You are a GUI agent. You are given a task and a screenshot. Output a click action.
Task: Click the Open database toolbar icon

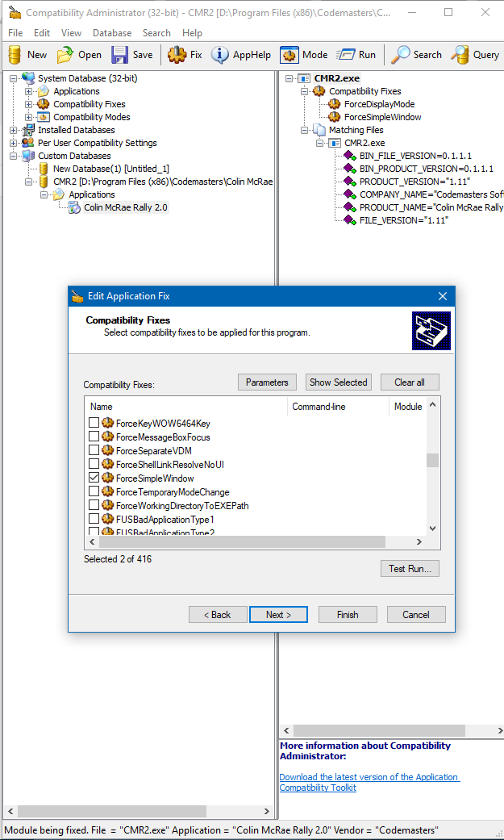65,55
